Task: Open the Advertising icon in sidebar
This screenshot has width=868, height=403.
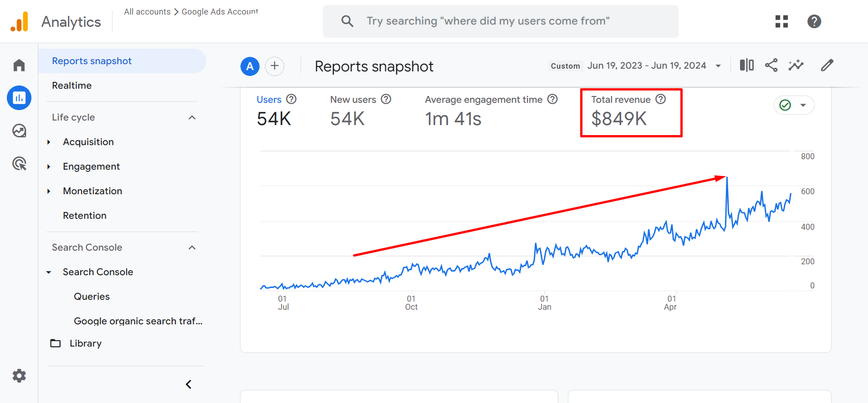Action: tap(19, 163)
